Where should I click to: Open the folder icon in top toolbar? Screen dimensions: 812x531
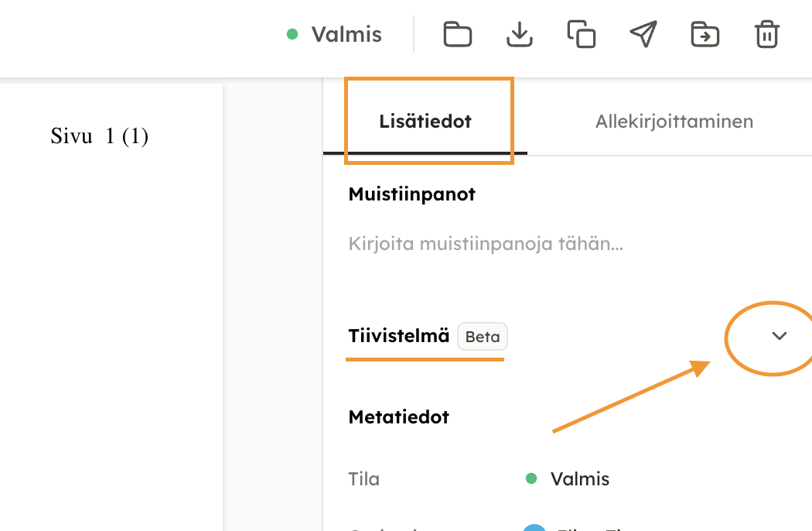(x=458, y=35)
